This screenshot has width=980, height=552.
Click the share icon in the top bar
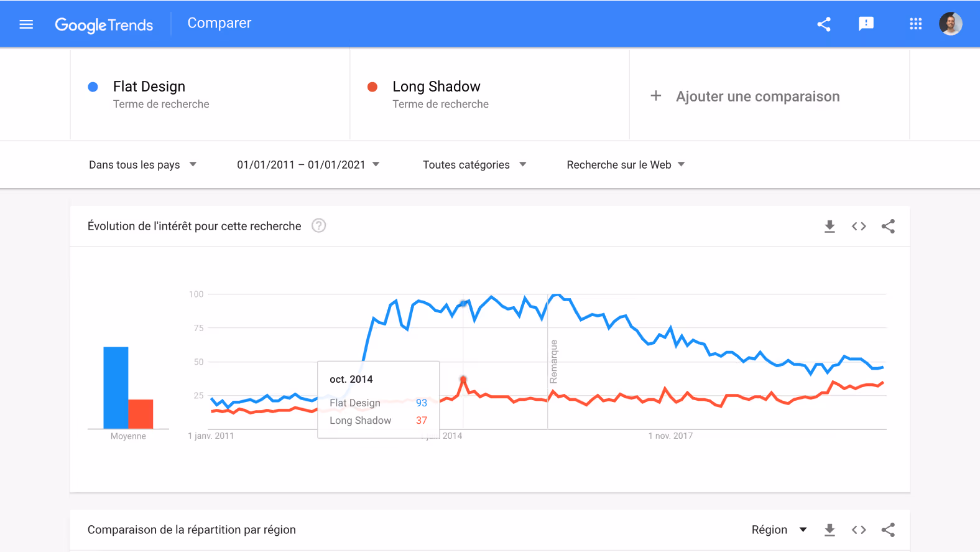[x=824, y=24]
